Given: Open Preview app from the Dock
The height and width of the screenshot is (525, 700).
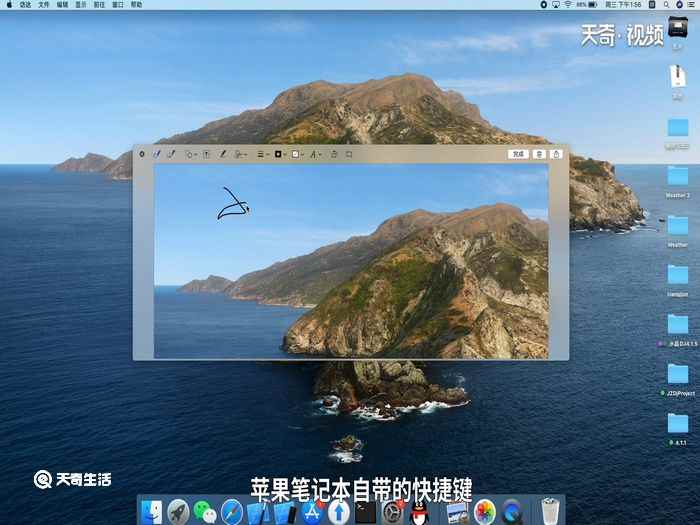Looking at the screenshot, I should (457, 512).
